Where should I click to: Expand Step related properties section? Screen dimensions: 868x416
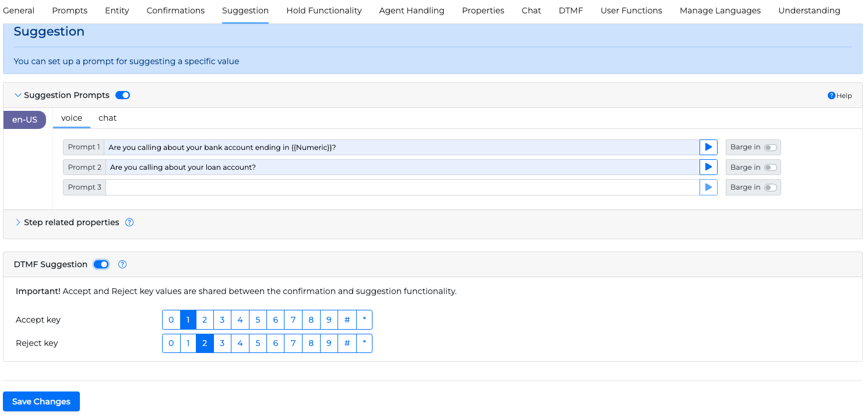pos(17,222)
